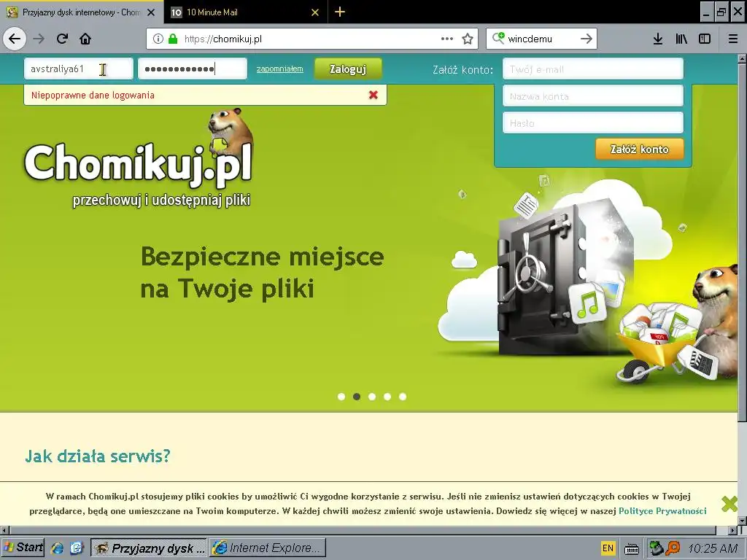Bookmark this page with the star

468,39
